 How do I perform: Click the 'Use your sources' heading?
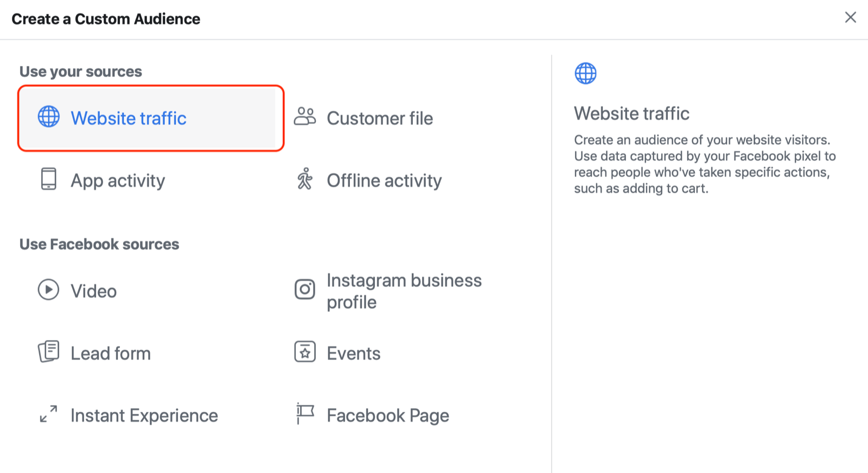point(81,72)
